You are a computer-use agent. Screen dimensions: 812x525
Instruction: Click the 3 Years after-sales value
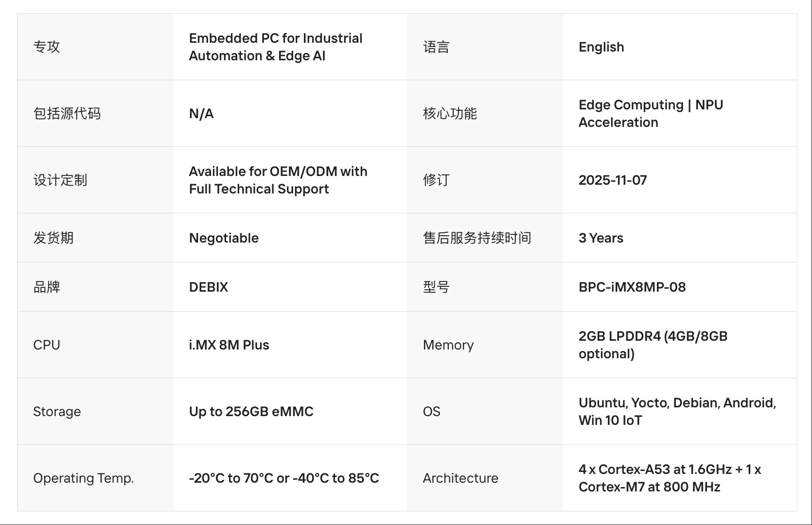600,238
